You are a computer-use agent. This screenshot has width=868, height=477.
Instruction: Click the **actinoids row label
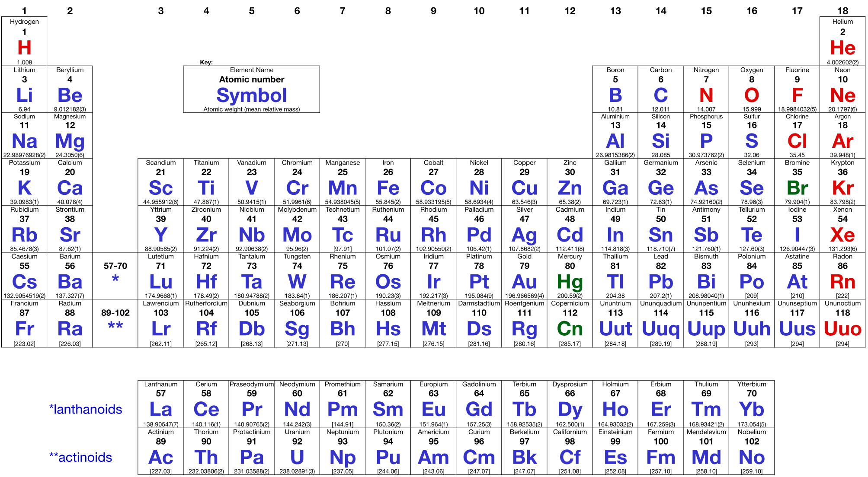tap(81, 457)
